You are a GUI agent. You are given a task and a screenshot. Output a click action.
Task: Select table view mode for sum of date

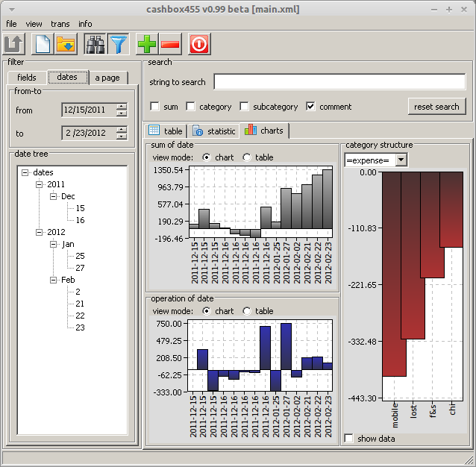point(247,157)
